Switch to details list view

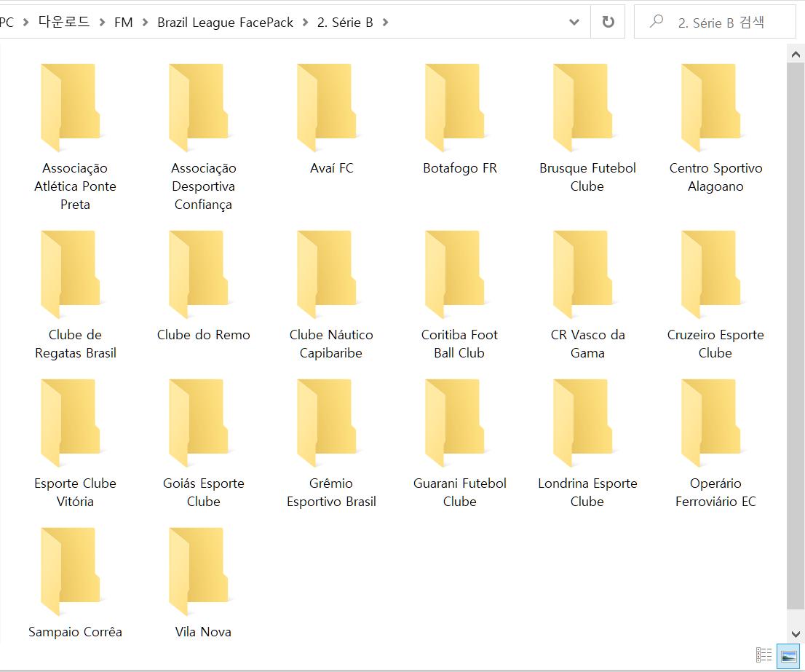pos(764,655)
